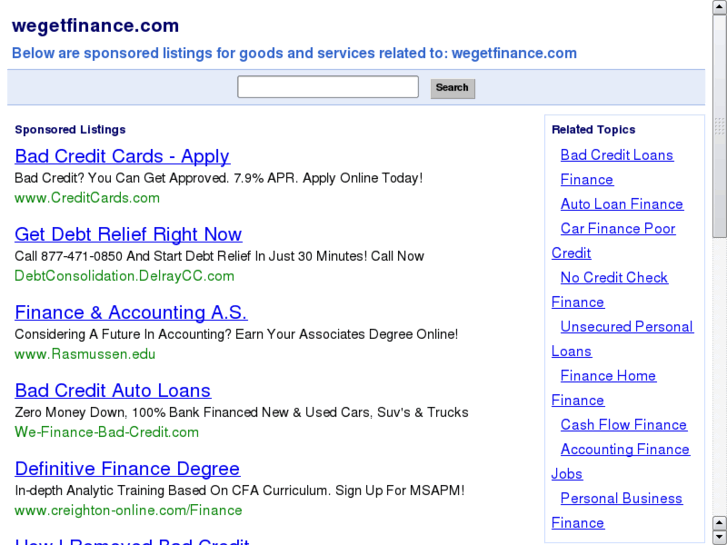Click the scrollbar down arrow at bottom
The width and height of the screenshot is (727, 545).
pos(720,537)
